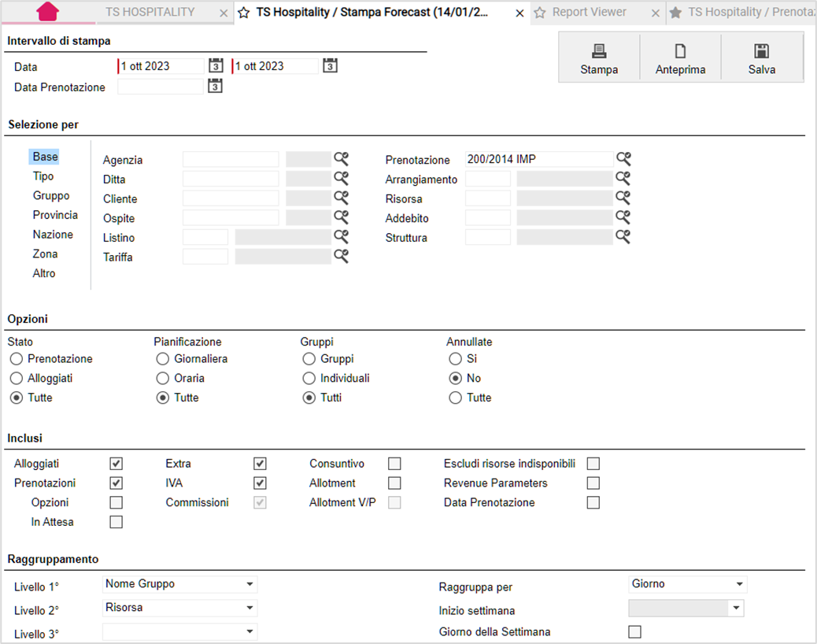Image resolution: width=817 pixels, height=644 pixels.
Task: Open calendar for second Data date
Action: 330,65
